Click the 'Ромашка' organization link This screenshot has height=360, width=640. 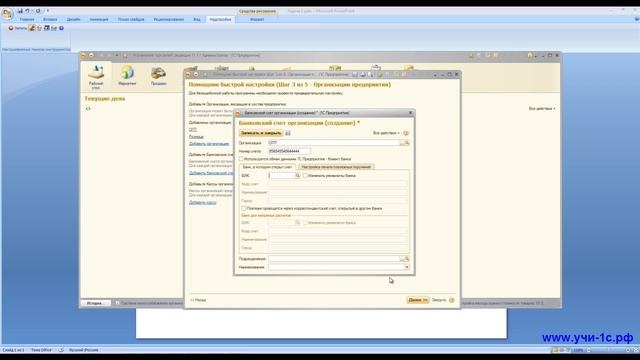[x=196, y=137]
